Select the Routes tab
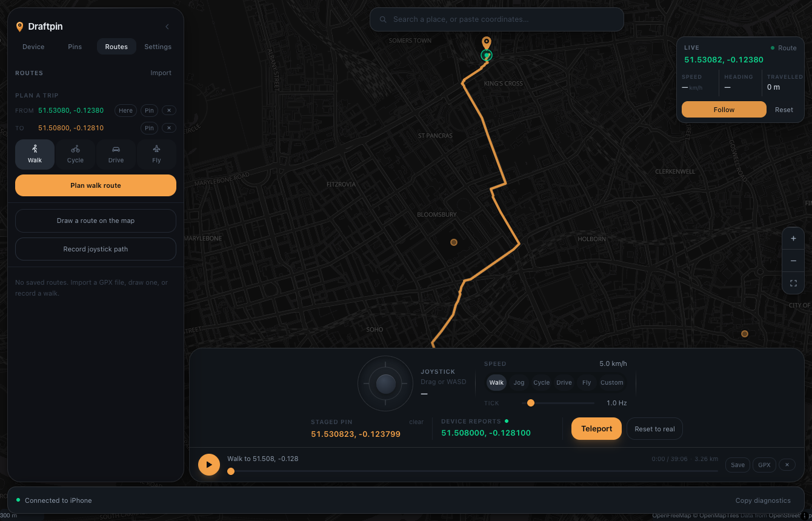 coord(116,47)
